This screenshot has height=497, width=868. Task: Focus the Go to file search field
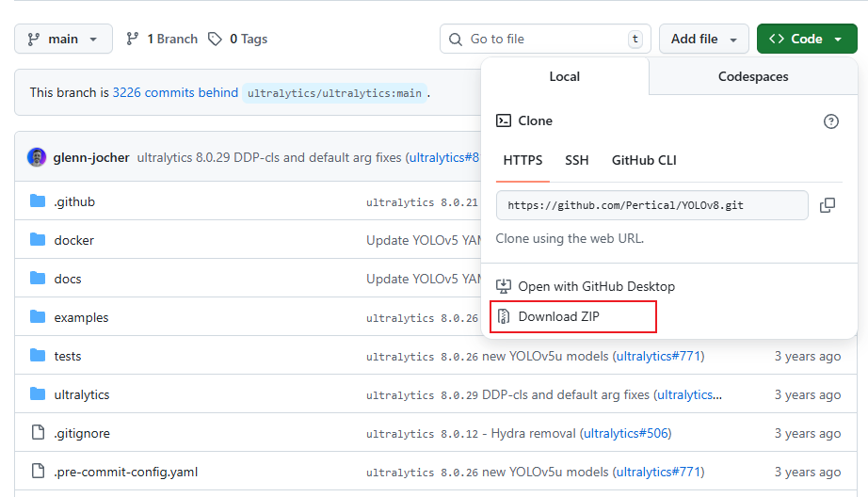pyautogui.click(x=545, y=39)
